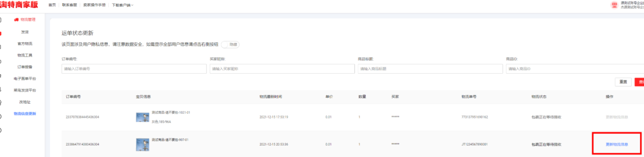Select 菜鸟发货平台 in the sidebar menu
Screen dimensions: 644x157
(x=25, y=90)
